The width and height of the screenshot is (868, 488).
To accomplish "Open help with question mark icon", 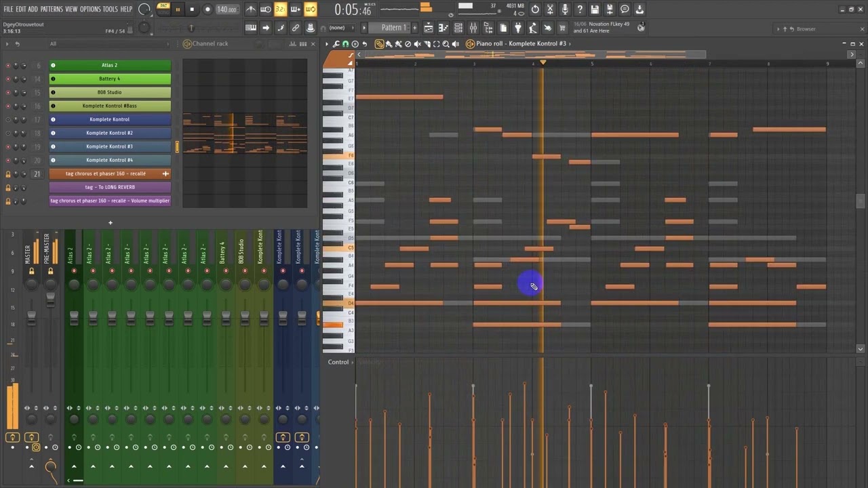I will coord(580,9).
